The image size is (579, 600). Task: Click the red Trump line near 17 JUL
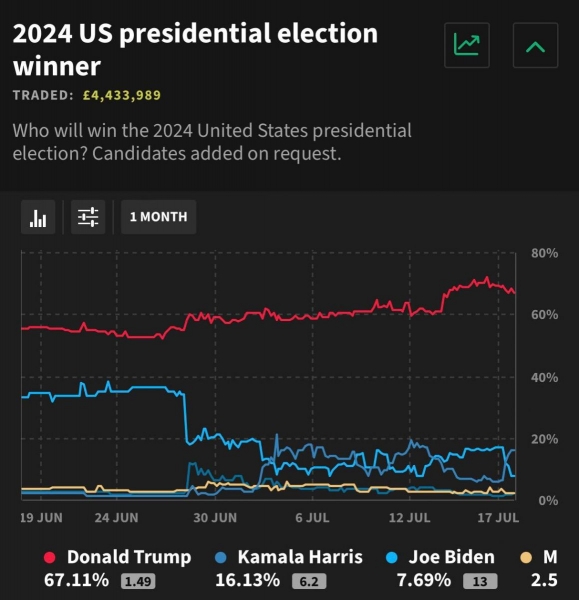click(x=498, y=285)
